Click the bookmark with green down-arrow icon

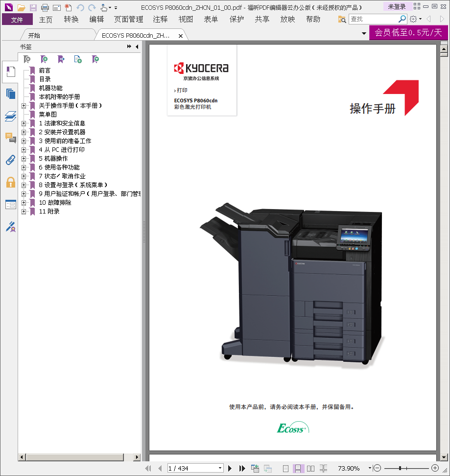[x=95, y=59]
